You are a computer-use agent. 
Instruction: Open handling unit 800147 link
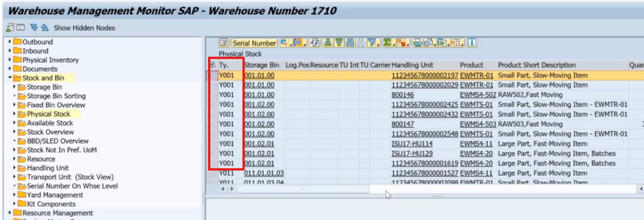402,124
